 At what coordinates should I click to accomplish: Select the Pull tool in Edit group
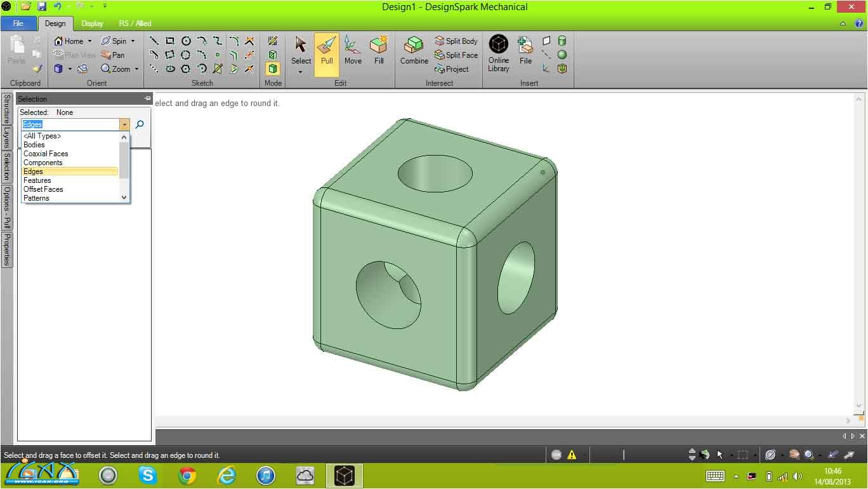(327, 50)
